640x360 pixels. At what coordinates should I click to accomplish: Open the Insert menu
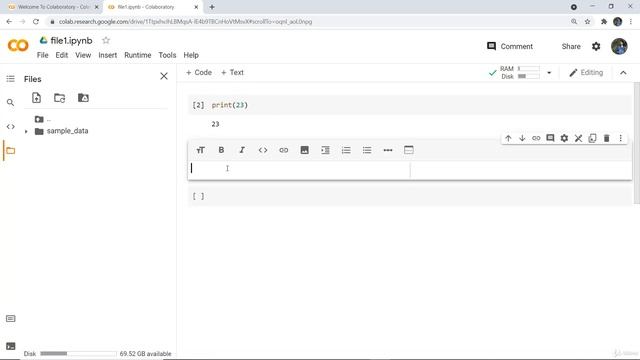pyautogui.click(x=107, y=55)
